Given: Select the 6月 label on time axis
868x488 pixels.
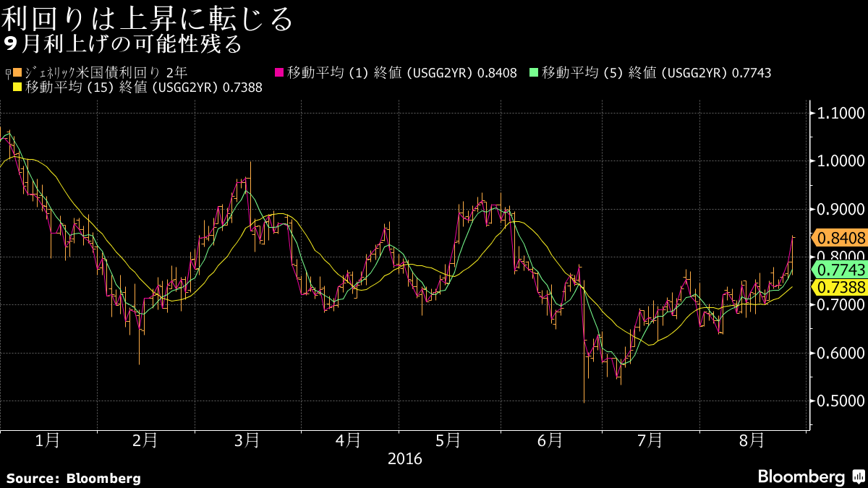Looking at the screenshot, I should click(550, 440).
